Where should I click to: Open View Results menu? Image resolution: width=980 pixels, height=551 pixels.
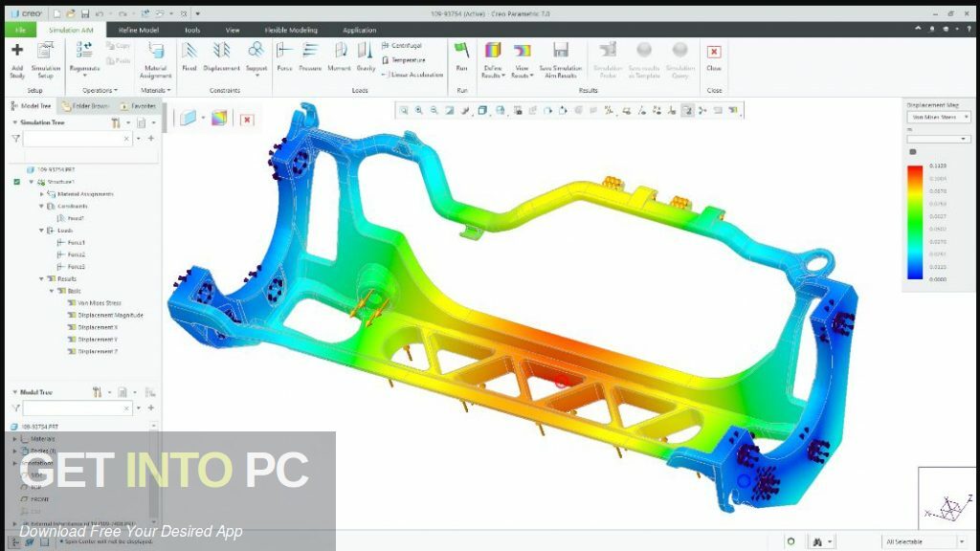tap(522, 60)
